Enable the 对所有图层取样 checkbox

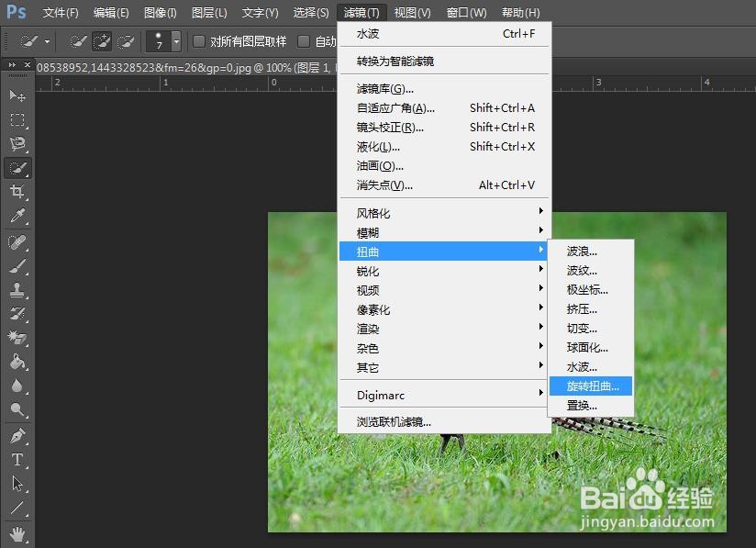[x=198, y=41]
